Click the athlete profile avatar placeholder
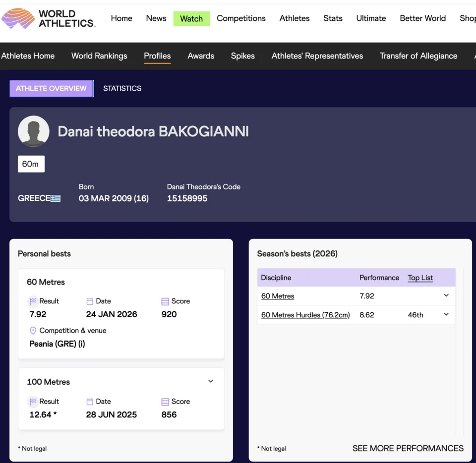Viewport: 476px width, 463px height. point(34,131)
